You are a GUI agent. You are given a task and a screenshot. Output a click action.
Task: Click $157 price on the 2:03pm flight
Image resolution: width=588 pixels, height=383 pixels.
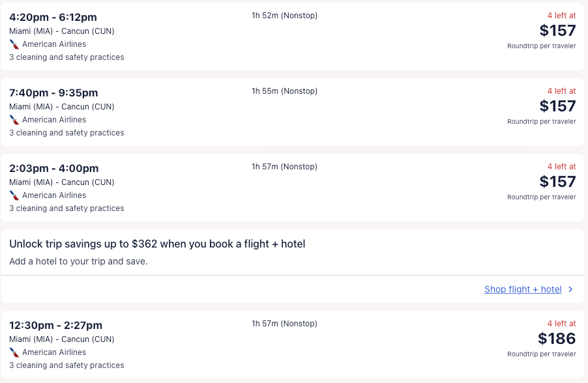pyautogui.click(x=557, y=182)
